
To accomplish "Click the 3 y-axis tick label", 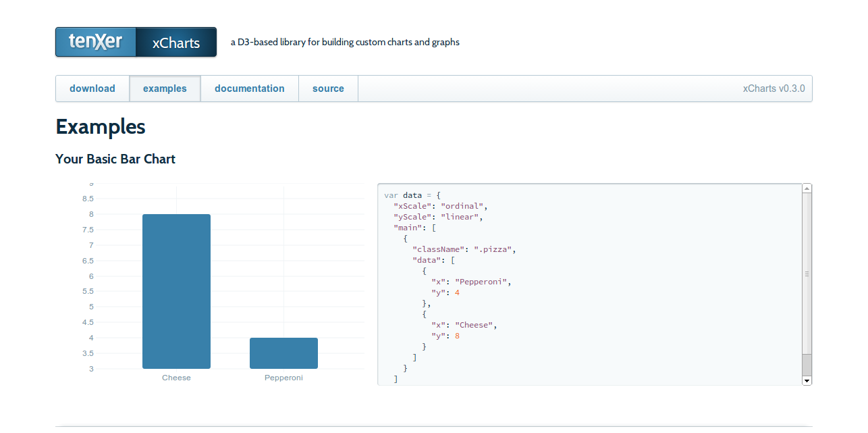I will point(91,369).
